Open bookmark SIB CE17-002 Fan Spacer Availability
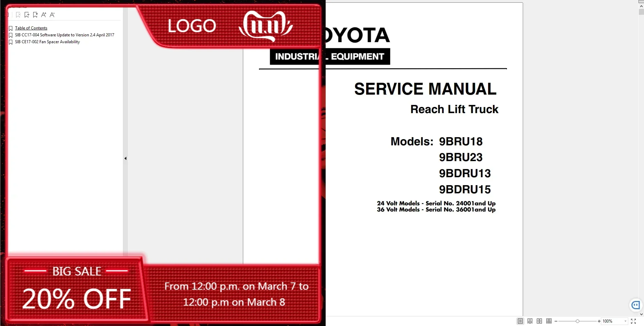This screenshot has width=644, height=326. [x=47, y=42]
